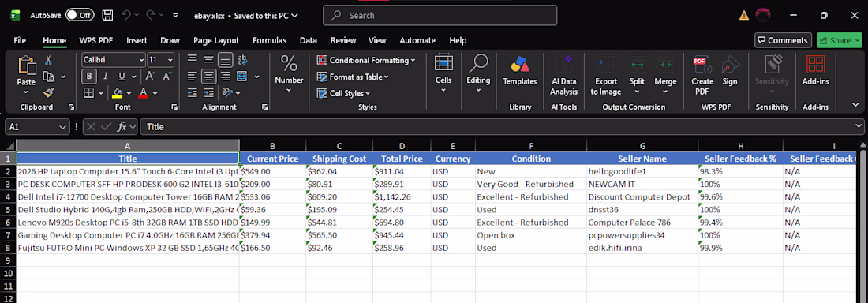Expand Cell Styles gallery
This screenshot has width=868, height=303.
pos(368,94)
